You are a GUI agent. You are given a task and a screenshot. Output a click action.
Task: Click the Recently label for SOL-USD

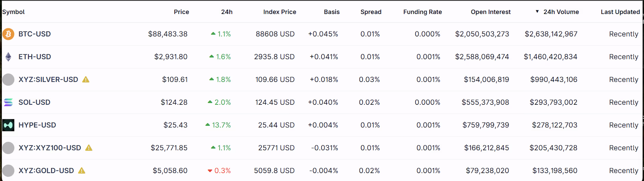(624, 102)
